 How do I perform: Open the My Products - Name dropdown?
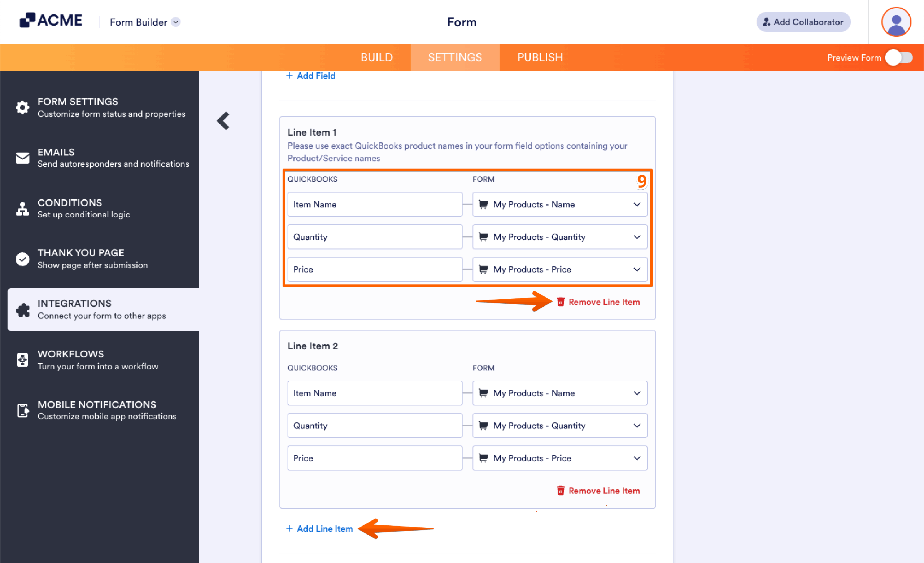tap(559, 204)
